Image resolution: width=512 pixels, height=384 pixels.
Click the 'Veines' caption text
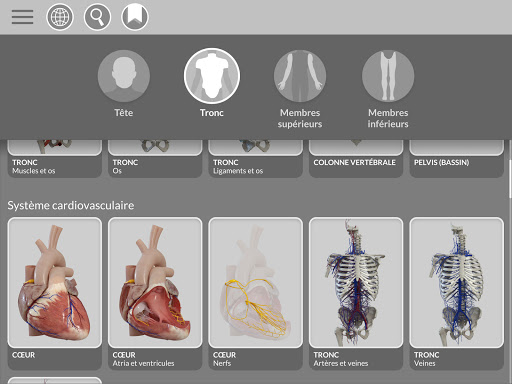(x=425, y=363)
